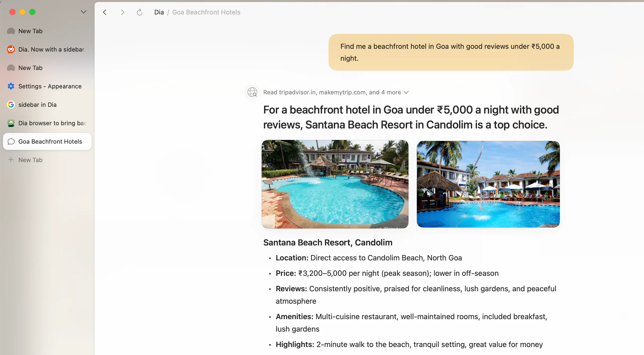Viewport: 644px width, 355px height.
Task: Expand the 'Read tripadvisor.in, makemytrip.com' sources list
Action: pos(336,92)
